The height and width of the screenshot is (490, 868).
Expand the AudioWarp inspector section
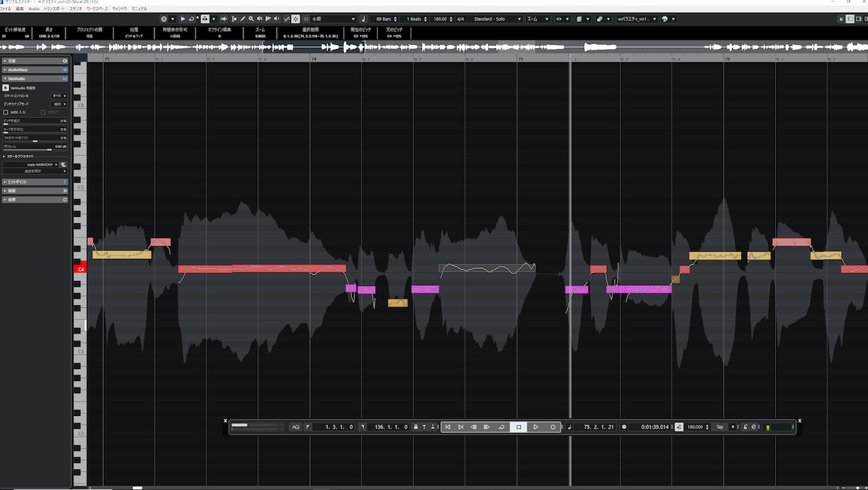click(36, 70)
